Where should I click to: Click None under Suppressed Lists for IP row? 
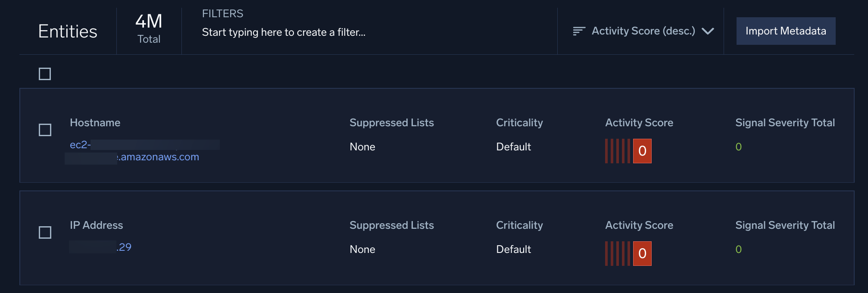pyautogui.click(x=362, y=249)
